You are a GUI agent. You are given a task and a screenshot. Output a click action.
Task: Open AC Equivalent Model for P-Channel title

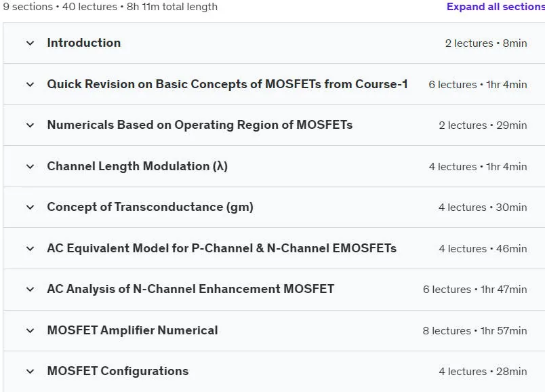[222, 248]
